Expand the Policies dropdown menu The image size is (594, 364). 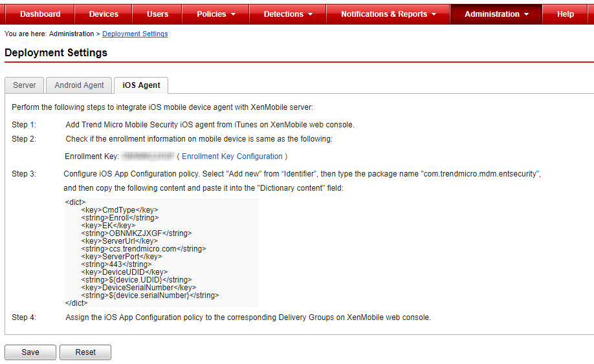pos(216,14)
